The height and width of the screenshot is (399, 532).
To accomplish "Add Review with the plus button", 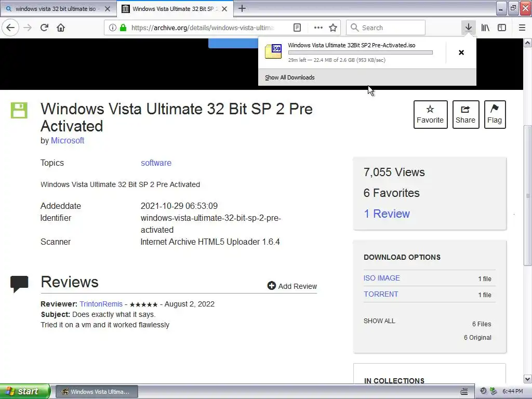I will point(292,286).
